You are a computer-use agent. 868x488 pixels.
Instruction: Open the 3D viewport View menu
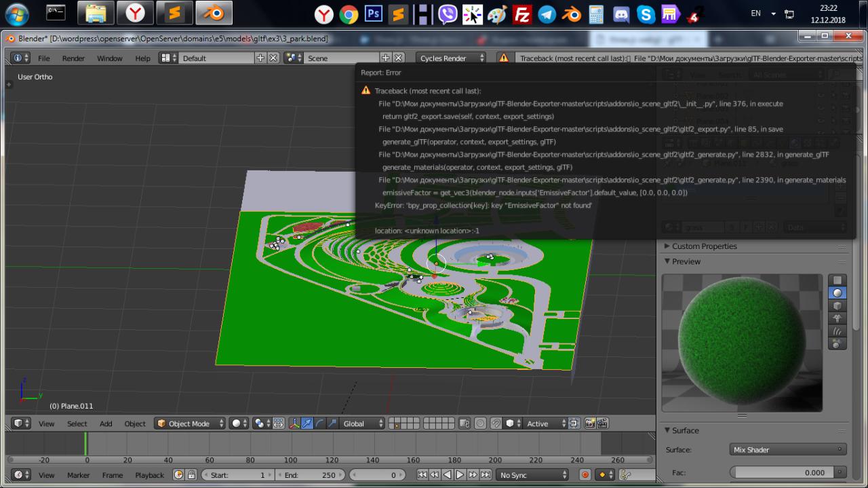pyautogui.click(x=47, y=424)
